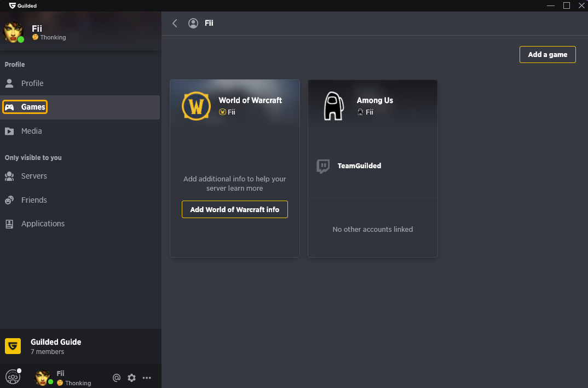588x388 pixels.
Task: Maximize the Guilded window
Action: [x=567, y=5]
